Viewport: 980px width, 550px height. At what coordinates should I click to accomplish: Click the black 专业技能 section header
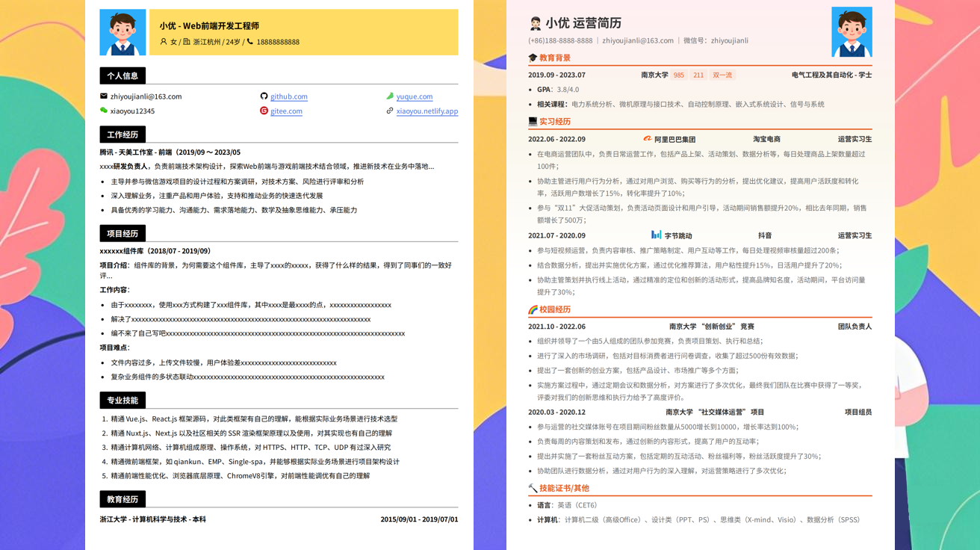pos(122,401)
